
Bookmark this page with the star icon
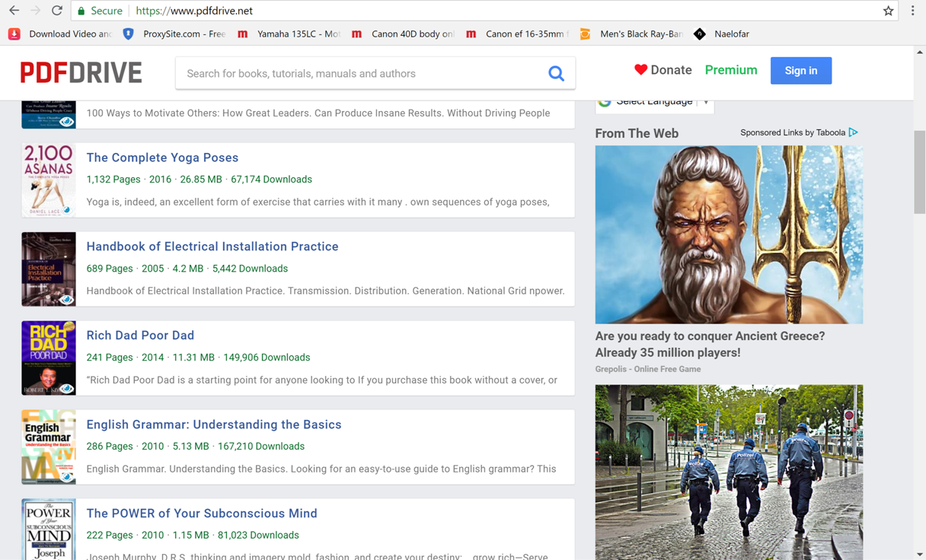pyautogui.click(x=888, y=11)
